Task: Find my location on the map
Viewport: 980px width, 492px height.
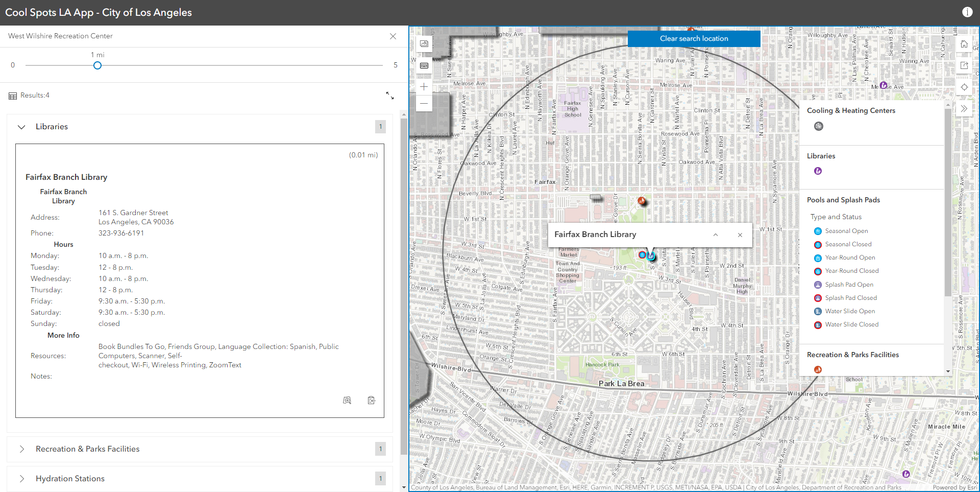Action: [x=964, y=87]
